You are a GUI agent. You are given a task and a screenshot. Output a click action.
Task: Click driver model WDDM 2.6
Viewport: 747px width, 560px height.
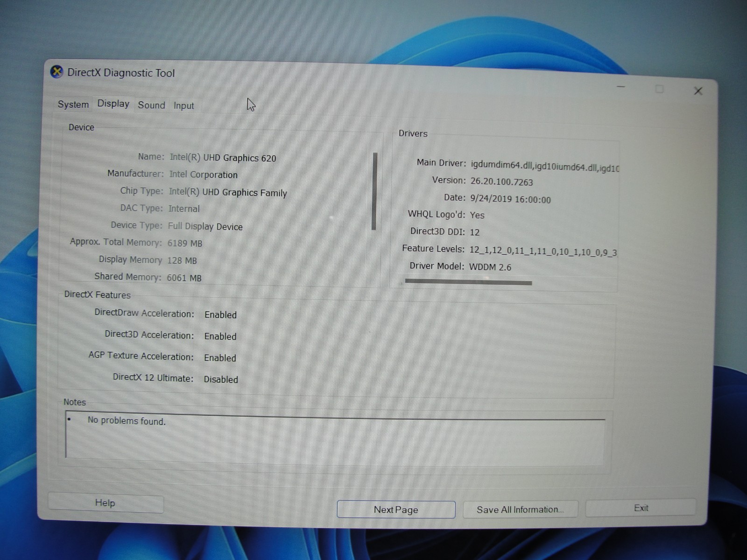click(x=490, y=267)
